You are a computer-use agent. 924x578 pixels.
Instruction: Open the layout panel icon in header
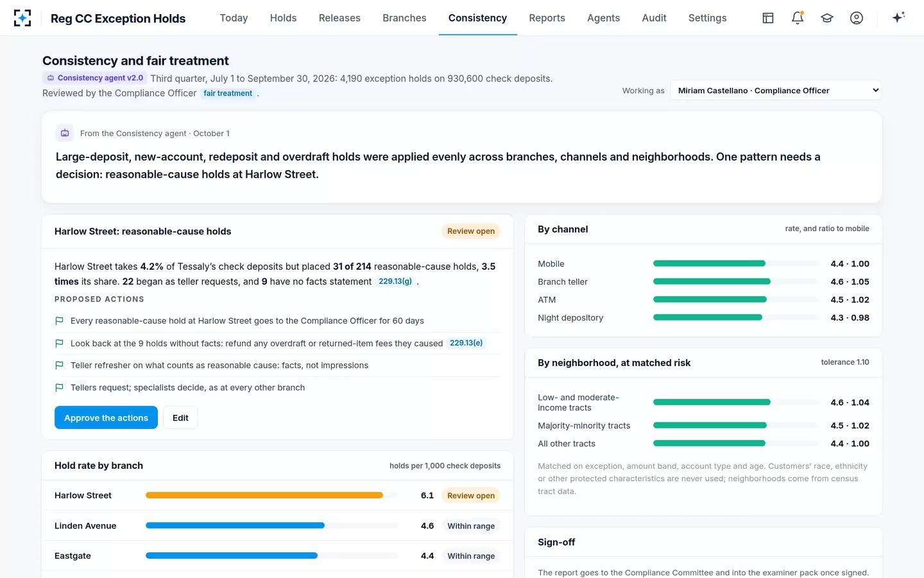tap(768, 18)
